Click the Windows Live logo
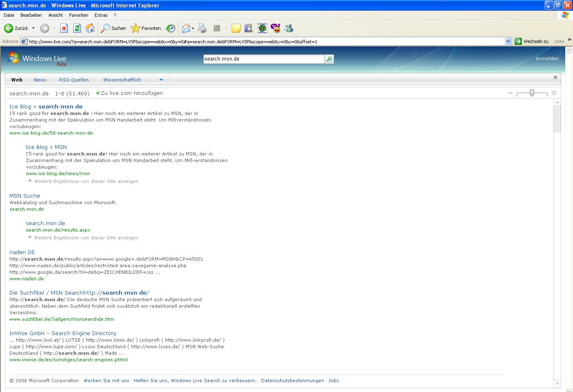573x392 pixels. tap(37, 59)
